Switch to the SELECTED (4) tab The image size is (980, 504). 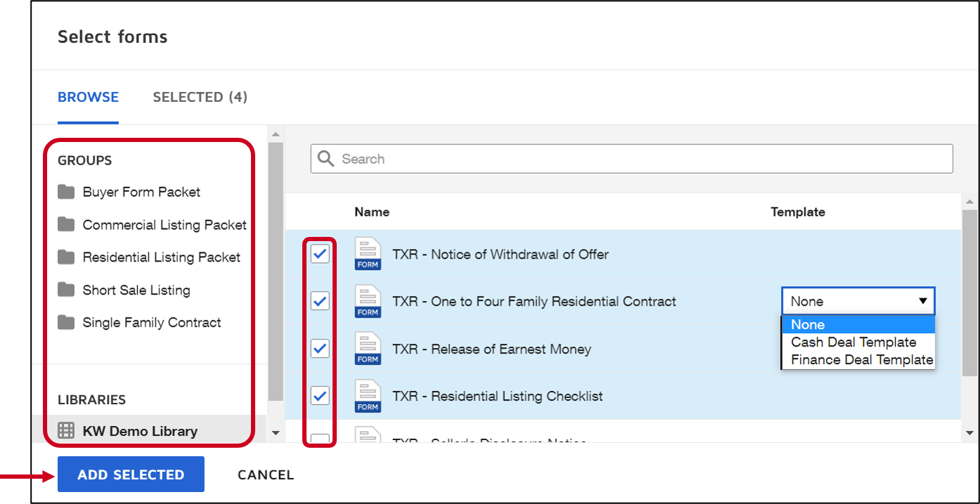200,97
